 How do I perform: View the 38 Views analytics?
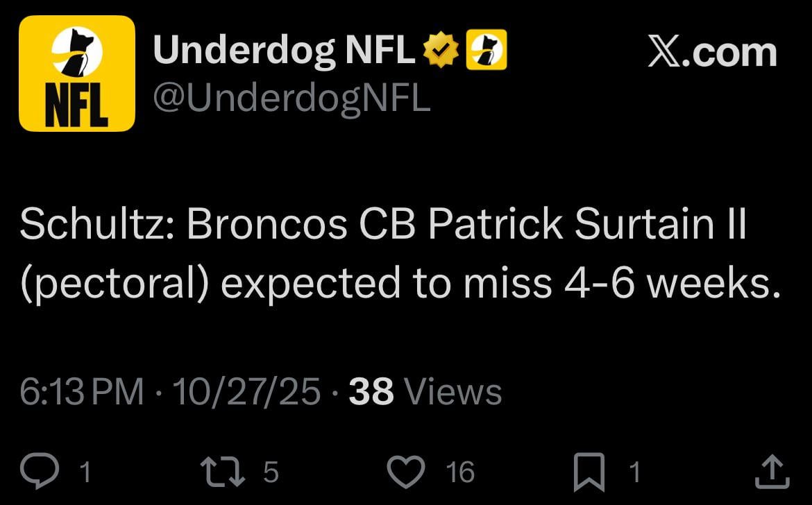coord(425,392)
